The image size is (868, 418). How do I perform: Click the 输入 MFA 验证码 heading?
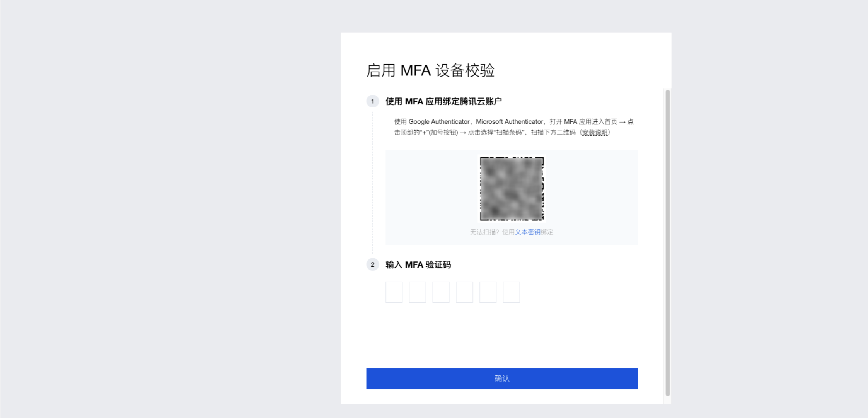418,264
